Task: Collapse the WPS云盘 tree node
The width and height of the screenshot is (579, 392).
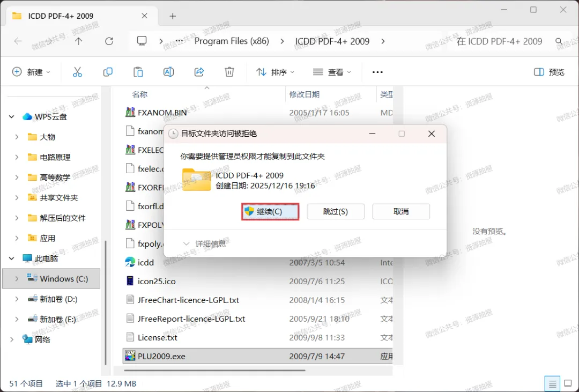Action: [x=11, y=117]
